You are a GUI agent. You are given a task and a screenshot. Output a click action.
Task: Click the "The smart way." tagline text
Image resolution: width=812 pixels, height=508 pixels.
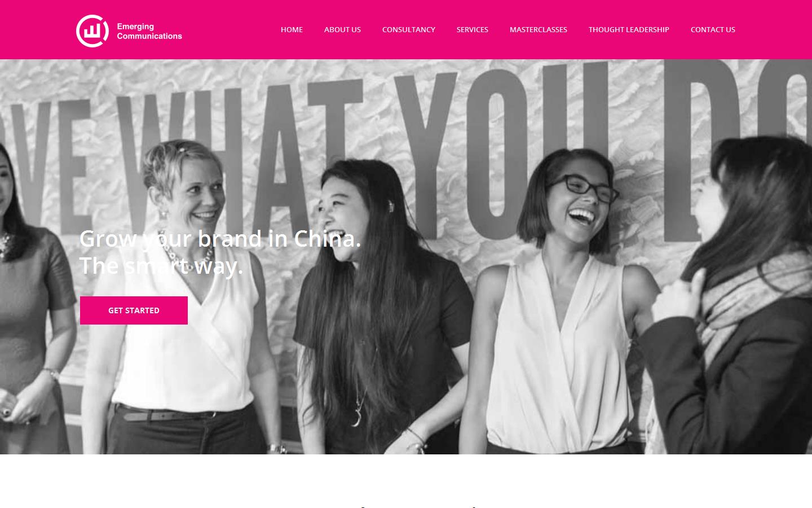click(161, 266)
